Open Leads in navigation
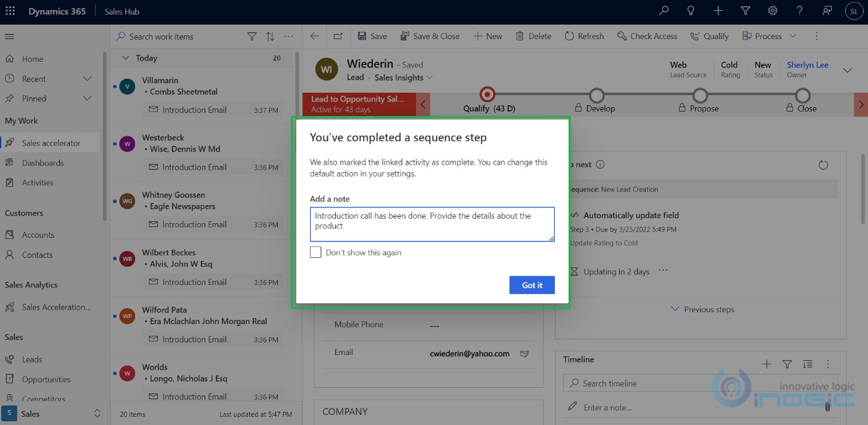This screenshot has height=425, width=868. (32, 359)
